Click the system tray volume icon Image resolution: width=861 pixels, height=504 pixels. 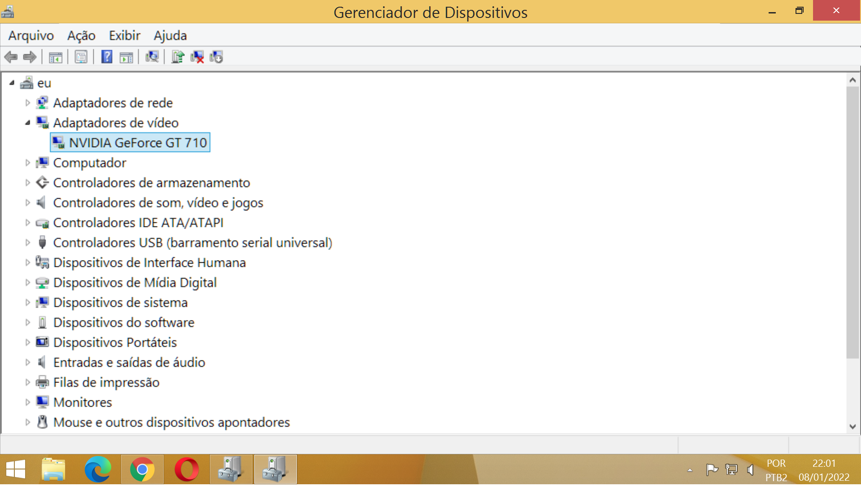click(x=750, y=470)
